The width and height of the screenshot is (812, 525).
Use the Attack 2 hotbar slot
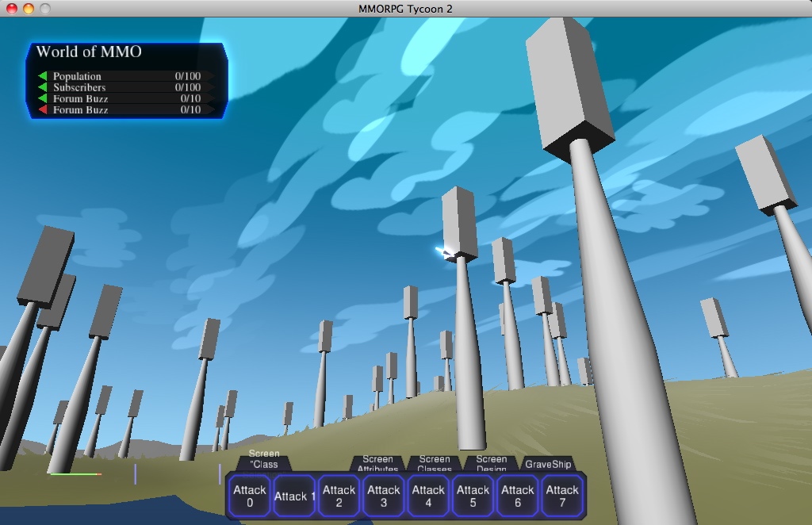coord(339,496)
